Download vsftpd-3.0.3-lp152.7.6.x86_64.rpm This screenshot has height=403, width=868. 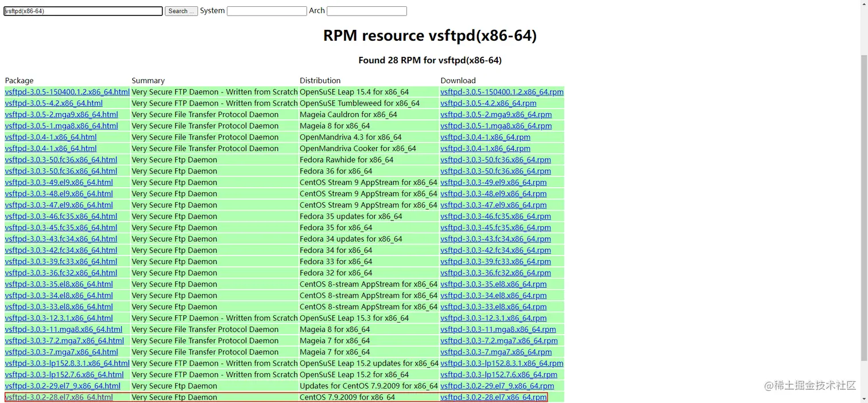(499, 374)
